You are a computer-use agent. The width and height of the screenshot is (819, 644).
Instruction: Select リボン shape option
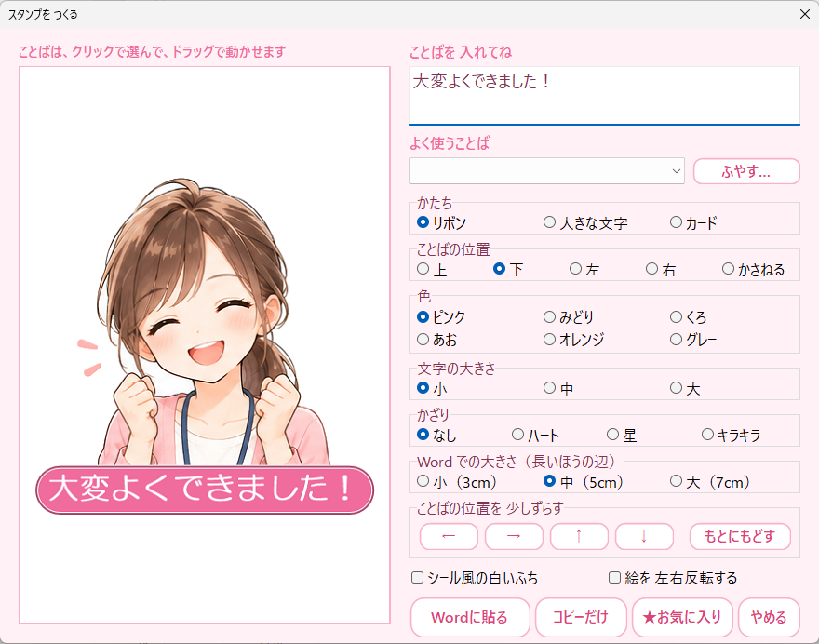pyautogui.click(x=441, y=223)
